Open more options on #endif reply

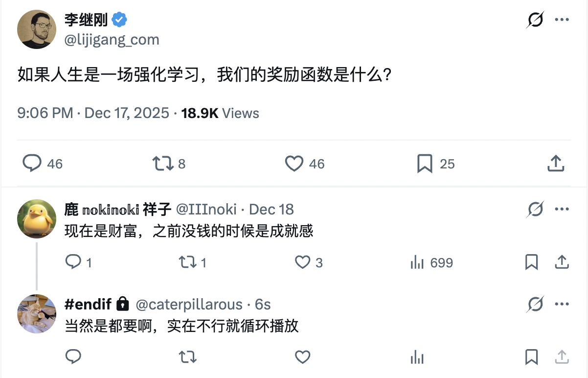pyautogui.click(x=561, y=305)
